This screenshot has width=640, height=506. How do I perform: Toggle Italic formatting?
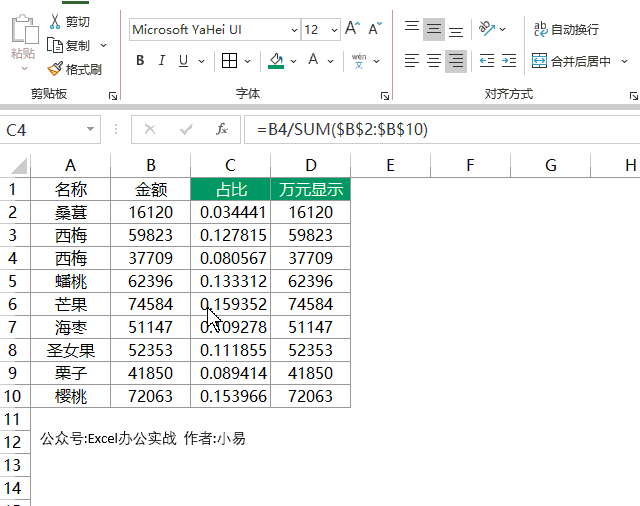point(162,61)
